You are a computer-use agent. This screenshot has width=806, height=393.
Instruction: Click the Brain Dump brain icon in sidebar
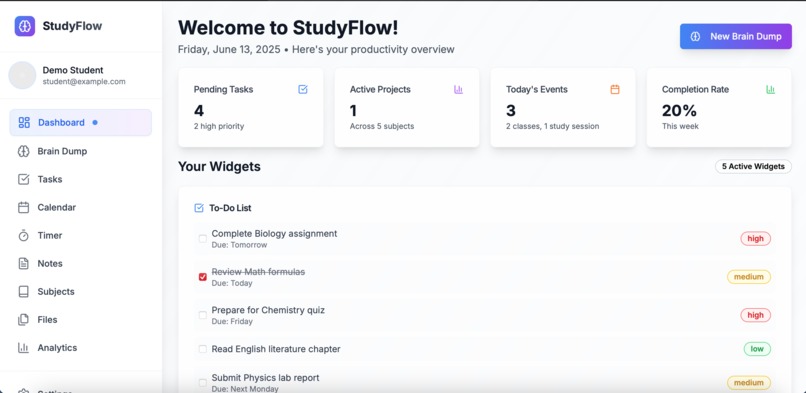point(24,151)
